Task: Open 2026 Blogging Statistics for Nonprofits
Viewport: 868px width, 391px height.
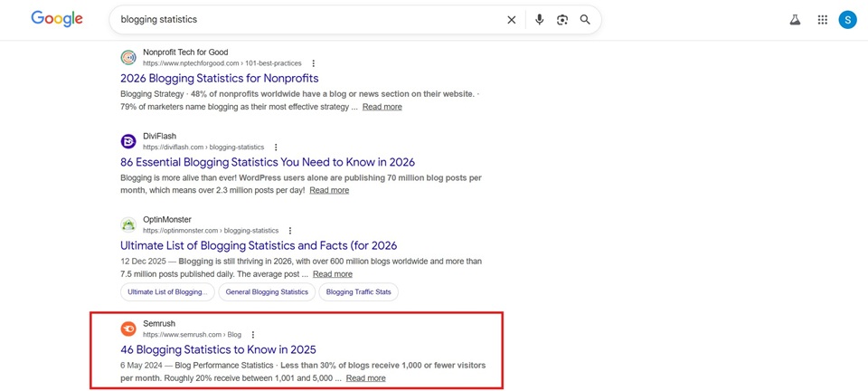Action: pyautogui.click(x=219, y=78)
